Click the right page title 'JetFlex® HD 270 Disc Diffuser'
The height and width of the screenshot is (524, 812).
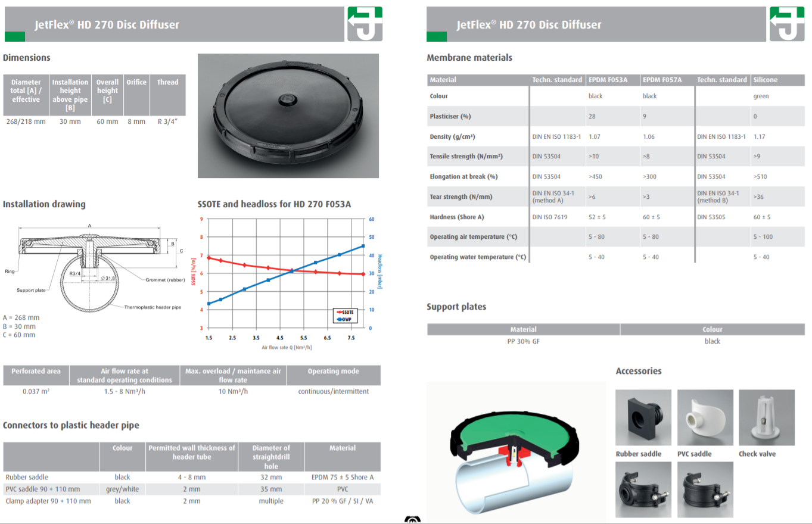pyautogui.click(x=529, y=25)
